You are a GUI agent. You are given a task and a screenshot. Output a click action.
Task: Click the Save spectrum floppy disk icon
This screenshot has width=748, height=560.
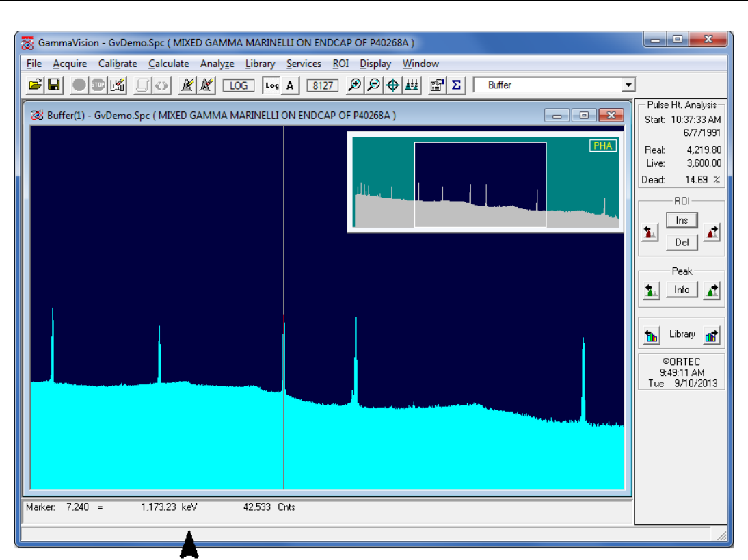coord(54,85)
